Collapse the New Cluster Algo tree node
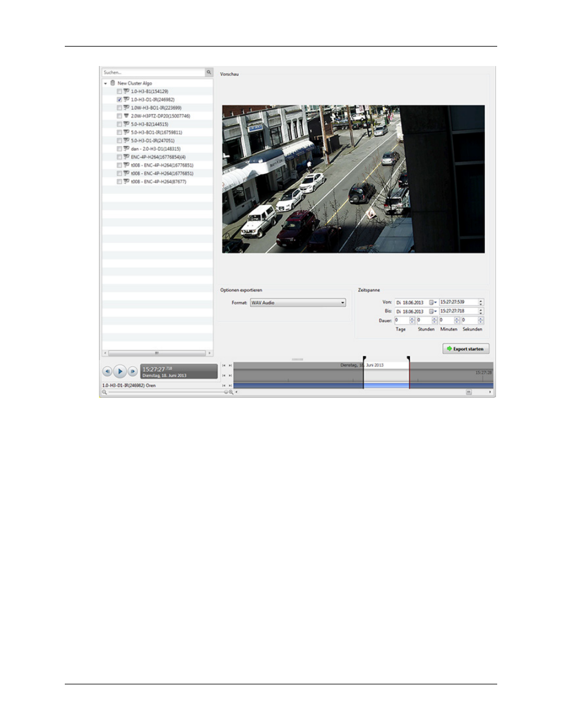 [x=105, y=84]
